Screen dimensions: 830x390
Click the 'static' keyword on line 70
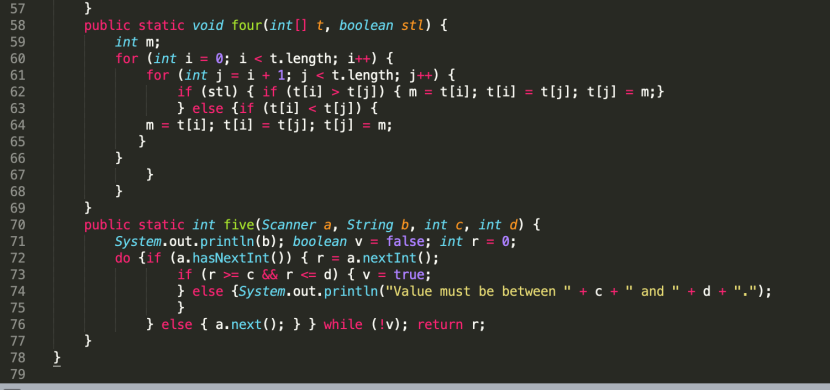161,225
